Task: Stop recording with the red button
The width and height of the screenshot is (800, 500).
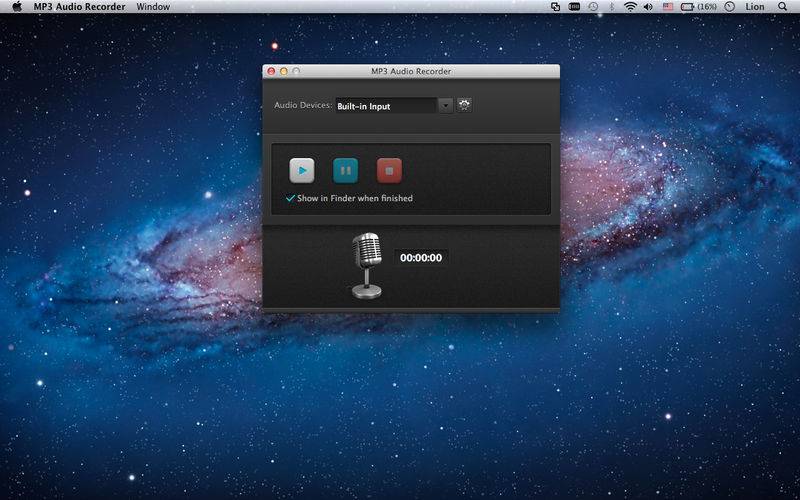Action: click(389, 170)
